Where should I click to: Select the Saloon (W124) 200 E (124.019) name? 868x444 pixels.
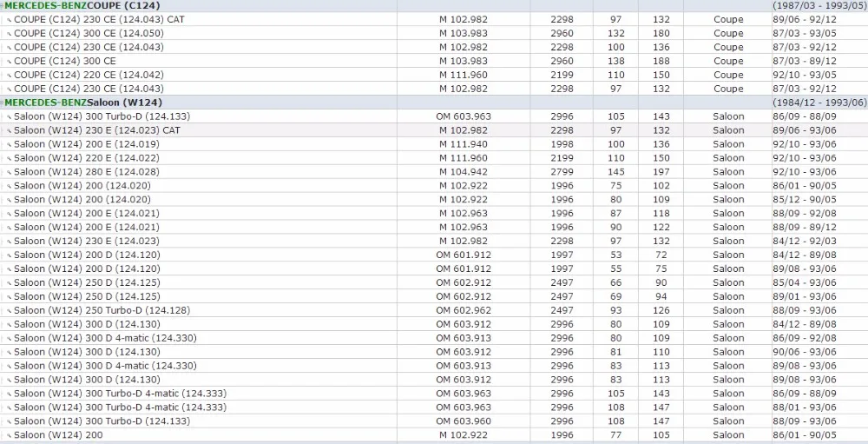[x=86, y=144]
